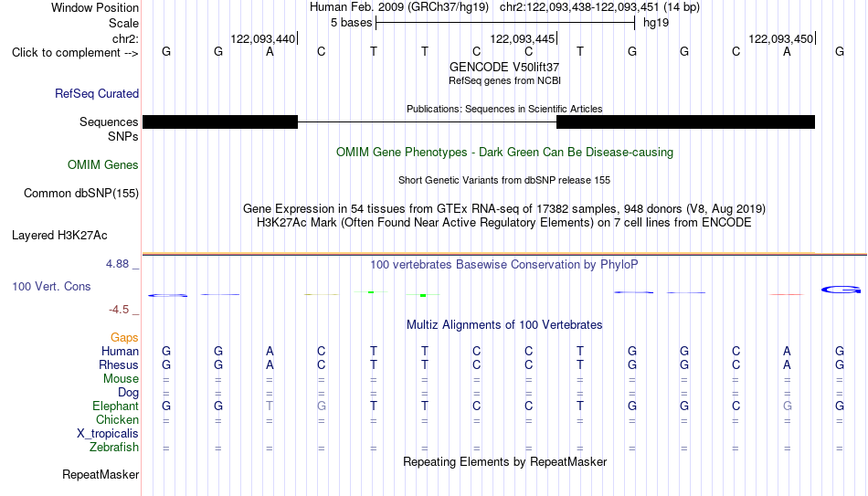Select the Chicken species label
This screenshot has height=496, width=868.
pos(117,419)
